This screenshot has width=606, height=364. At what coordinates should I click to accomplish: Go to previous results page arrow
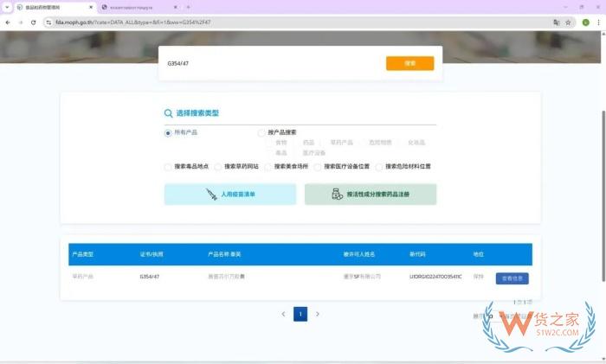tap(283, 314)
